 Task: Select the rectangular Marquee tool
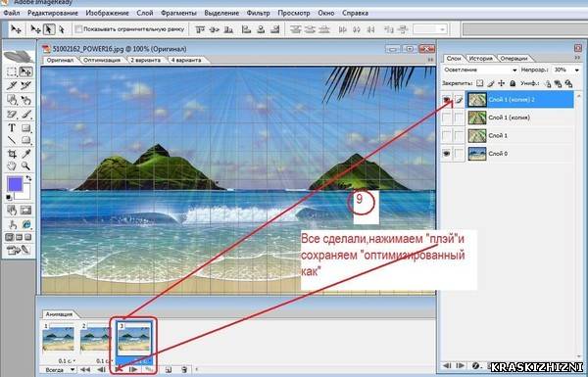12,71
